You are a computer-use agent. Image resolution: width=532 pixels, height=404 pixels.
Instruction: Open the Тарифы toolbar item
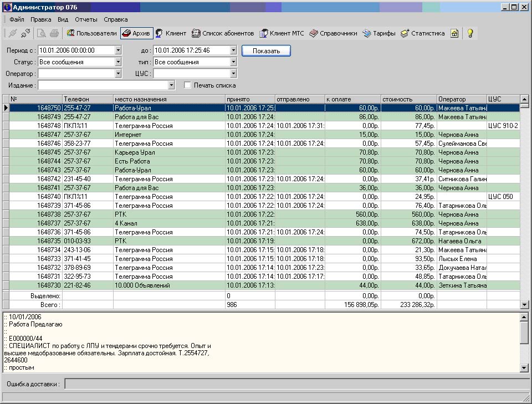pos(379,33)
